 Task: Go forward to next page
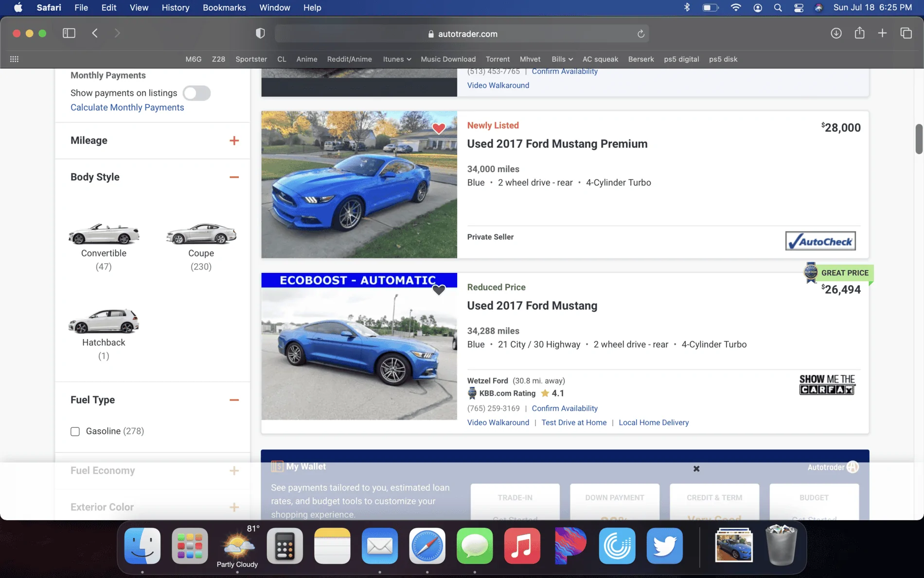pyautogui.click(x=117, y=33)
